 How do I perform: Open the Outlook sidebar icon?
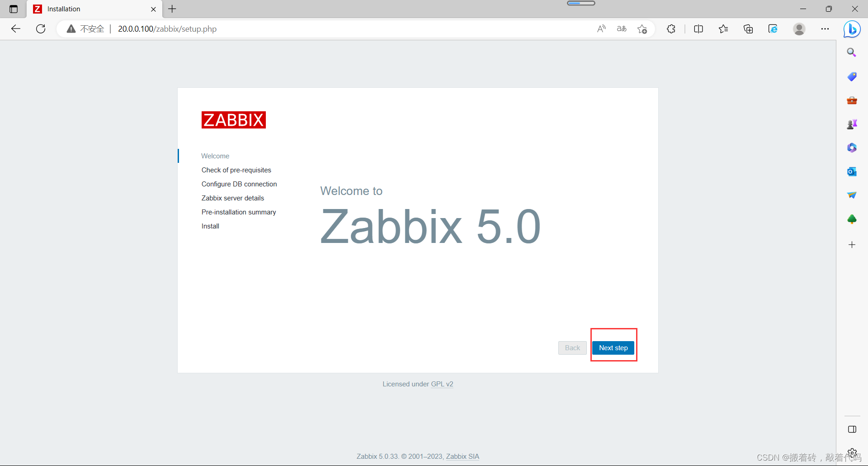[852, 171]
